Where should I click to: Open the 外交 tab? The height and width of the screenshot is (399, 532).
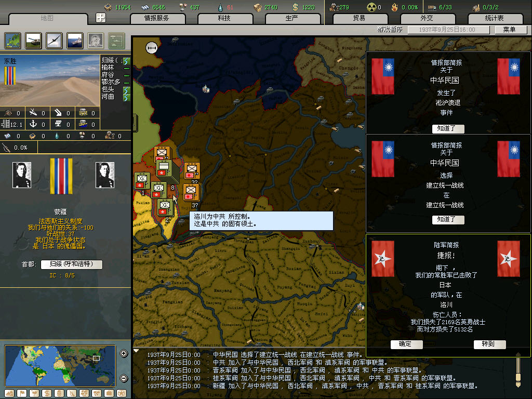(x=427, y=18)
